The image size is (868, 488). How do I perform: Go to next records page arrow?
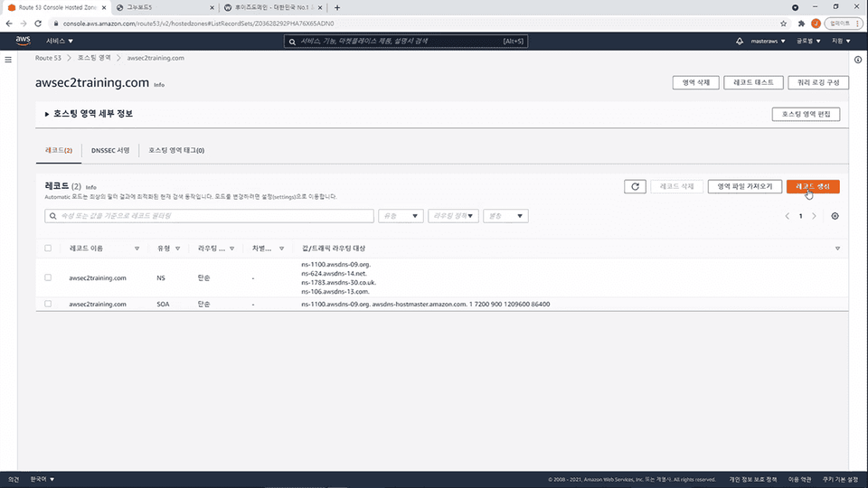[814, 216]
